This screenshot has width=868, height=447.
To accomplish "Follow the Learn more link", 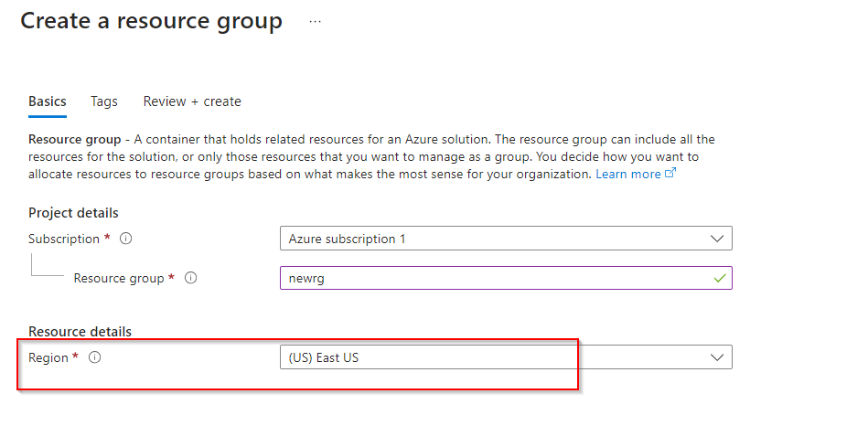I will coord(627,174).
